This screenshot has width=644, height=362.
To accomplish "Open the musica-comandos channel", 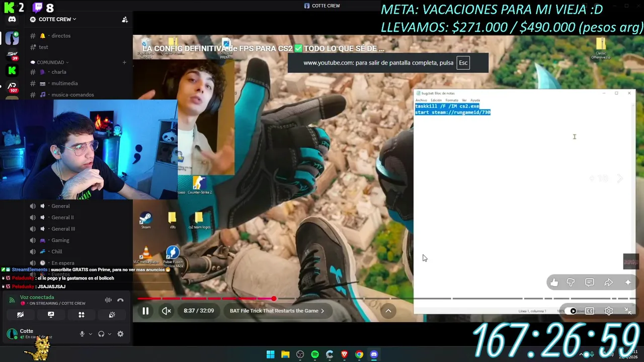I will coord(72,95).
